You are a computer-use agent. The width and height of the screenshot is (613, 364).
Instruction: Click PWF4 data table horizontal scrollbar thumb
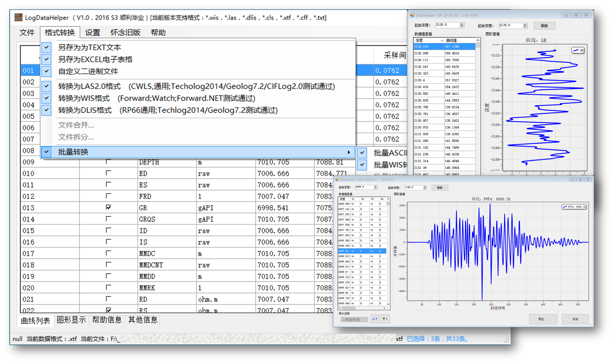tap(349, 308)
